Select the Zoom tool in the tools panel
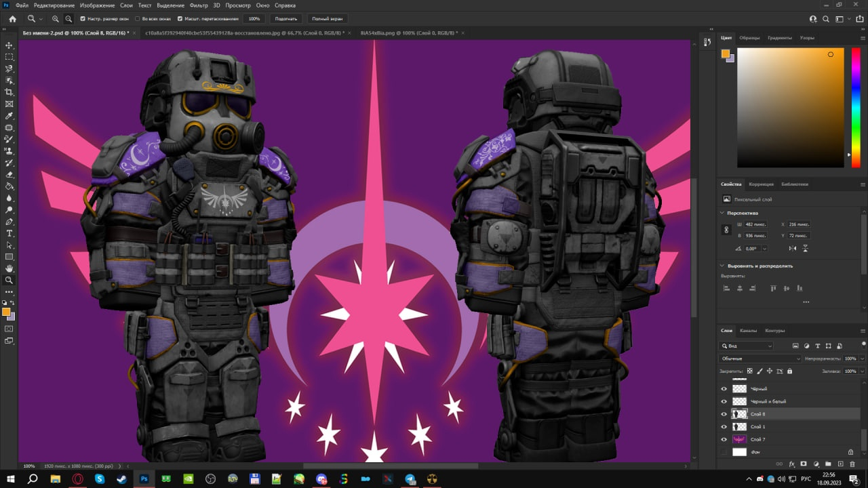Viewport: 868px width, 488px height. coord(9,280)
